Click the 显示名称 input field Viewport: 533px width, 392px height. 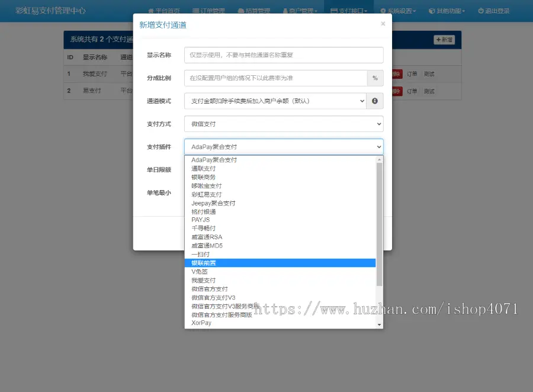[284, 55]
